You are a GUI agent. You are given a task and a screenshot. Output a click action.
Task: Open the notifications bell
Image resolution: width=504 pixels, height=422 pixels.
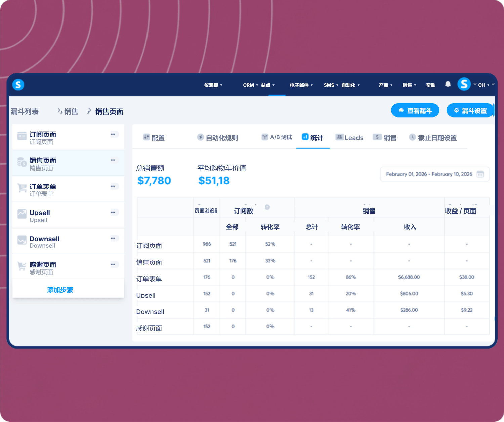point(448,84)
